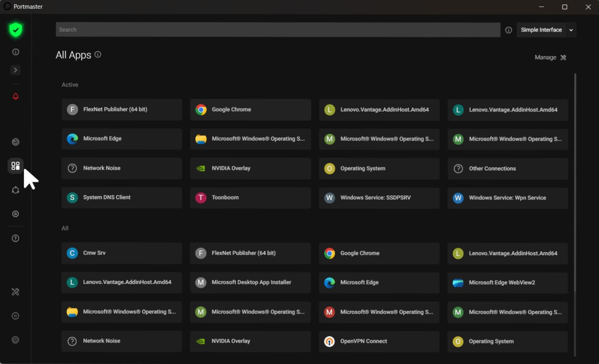The image size is (599, 364).
Task: Click the info icon next to All Apps
Action: point(98,55)
